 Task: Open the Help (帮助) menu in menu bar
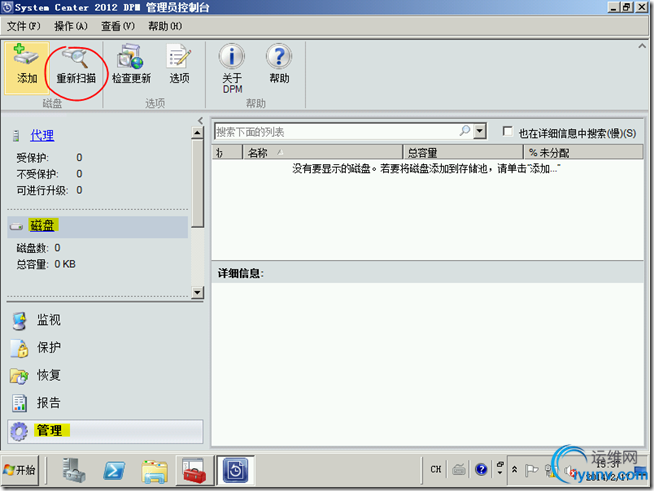pyautogui.click(x=165, y=26)
